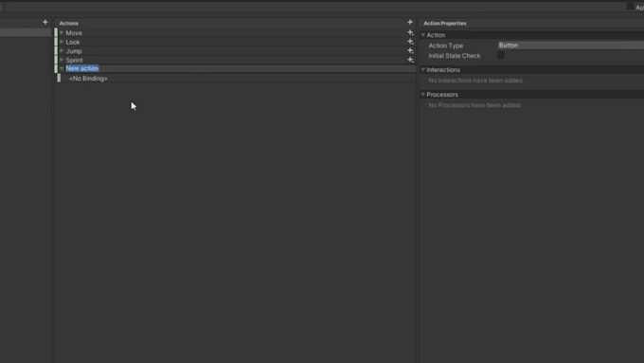Enable the Initial State Check checkbox
The height and width of the screenshot is (363, 644).
[x=501, y=55]
